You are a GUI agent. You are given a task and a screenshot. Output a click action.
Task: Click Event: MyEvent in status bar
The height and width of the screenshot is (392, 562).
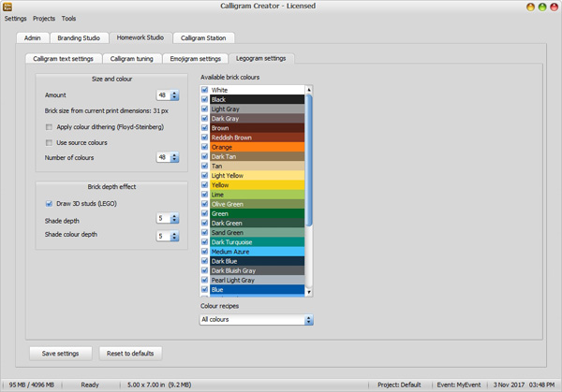click(x=459, y=385)
